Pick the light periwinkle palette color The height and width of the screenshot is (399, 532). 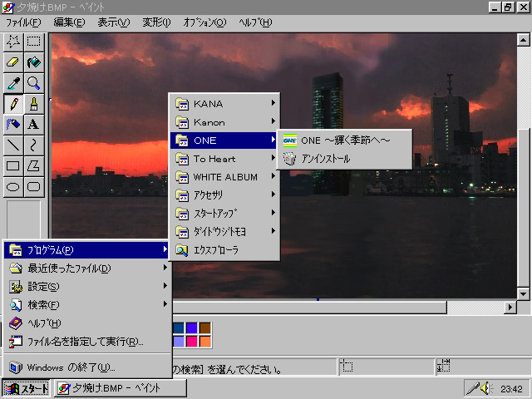179,342
